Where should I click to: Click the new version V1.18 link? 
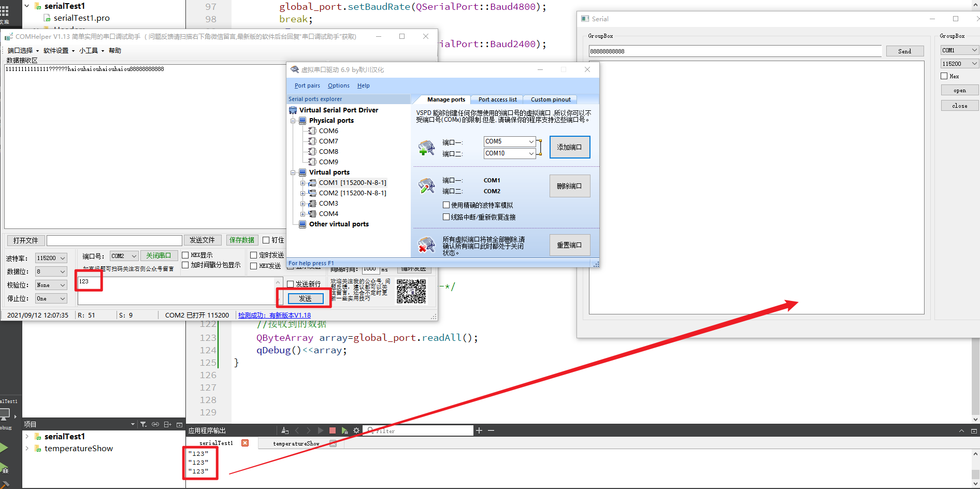(275, 315)
